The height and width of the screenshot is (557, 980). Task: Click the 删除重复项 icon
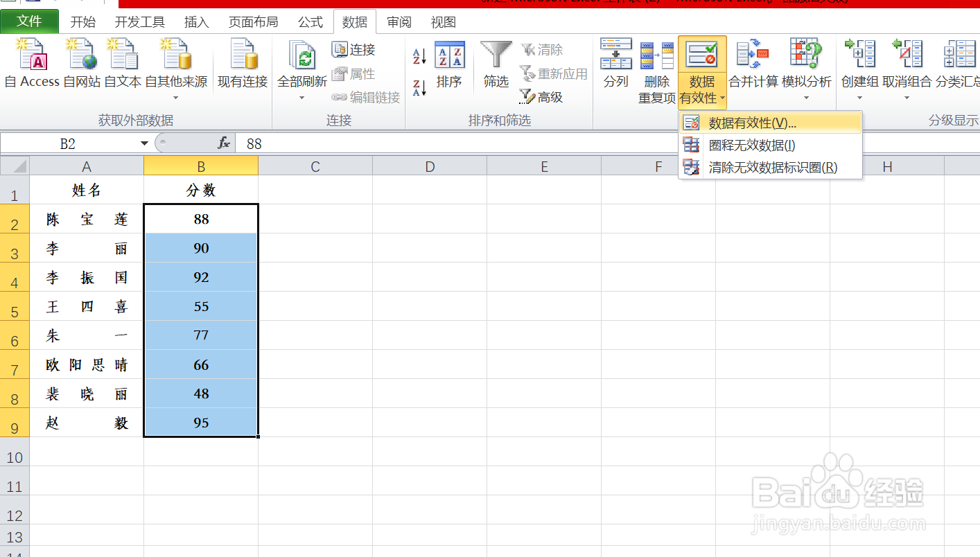point(657,55)
